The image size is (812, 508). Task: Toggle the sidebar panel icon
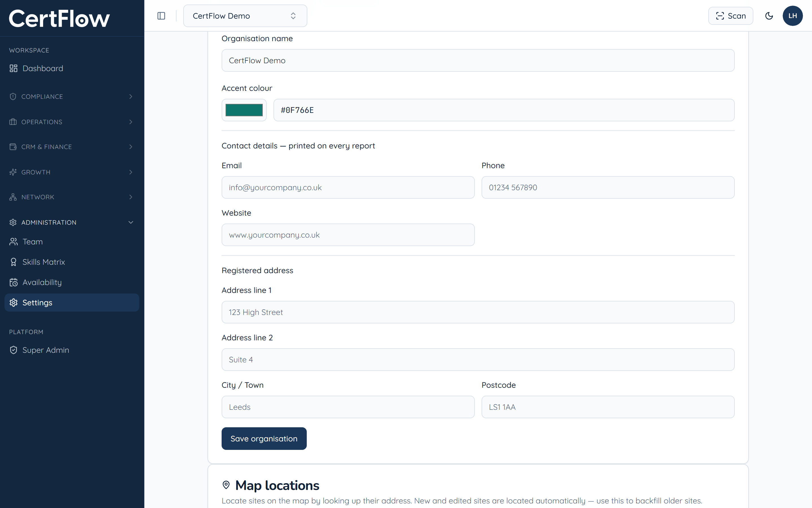coord(161,16)
